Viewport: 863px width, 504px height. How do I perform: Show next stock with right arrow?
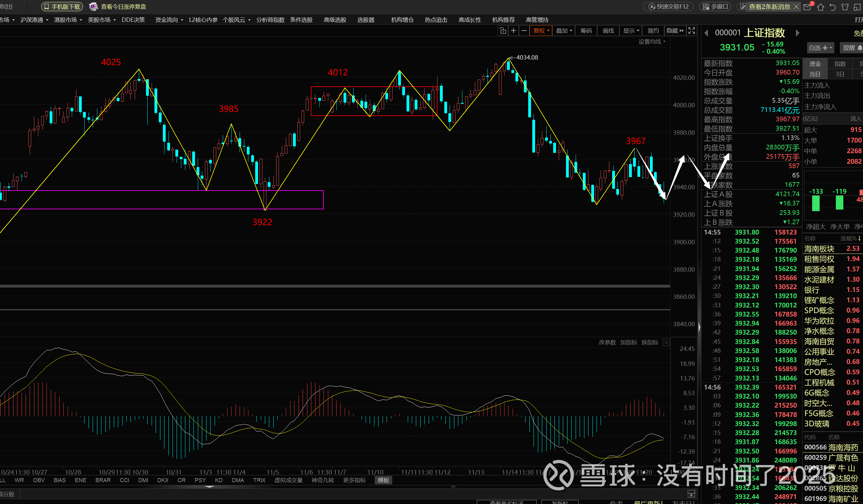[x=797, y=33]
